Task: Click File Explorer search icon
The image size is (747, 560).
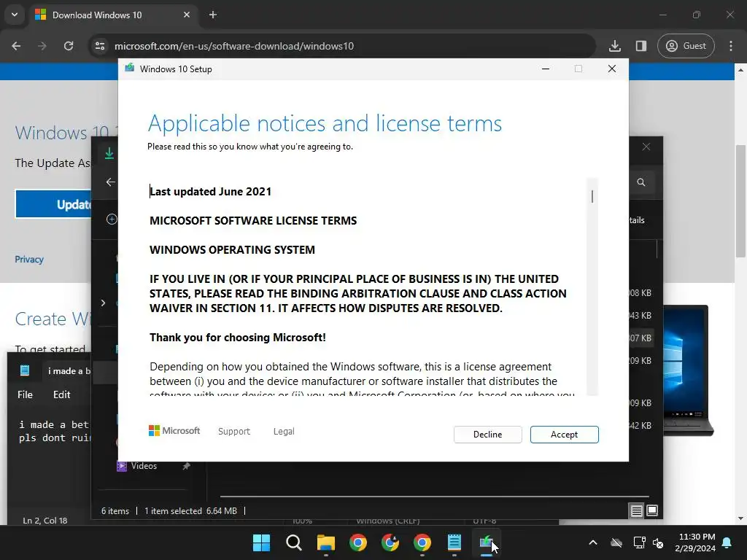Action: coord(641,182)
